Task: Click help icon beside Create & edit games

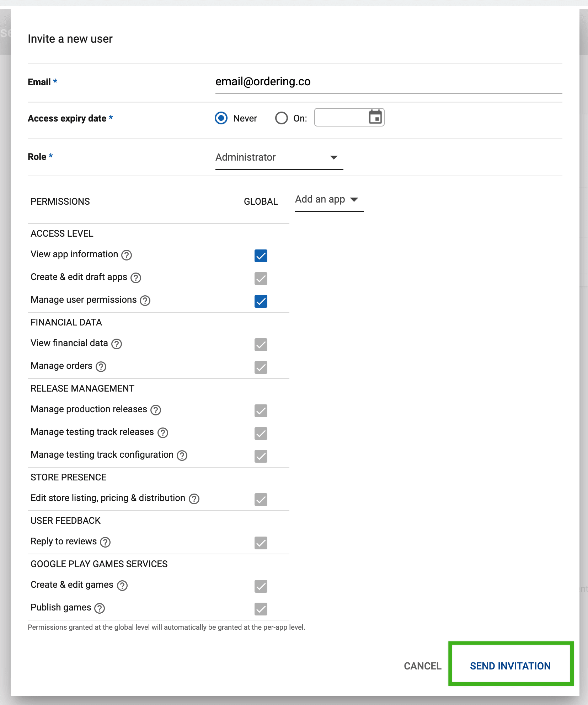Action: [x=122, y=586]
